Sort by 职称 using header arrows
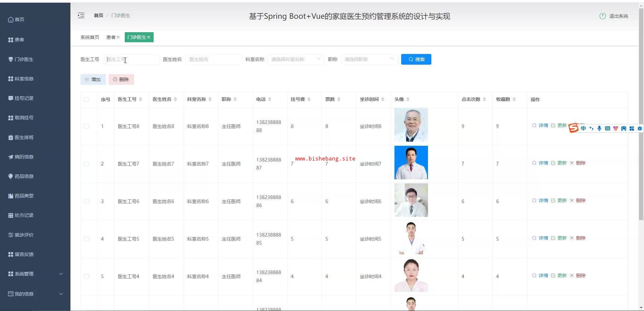The height and width of the screenshot is (311, 644). [235, 99]
